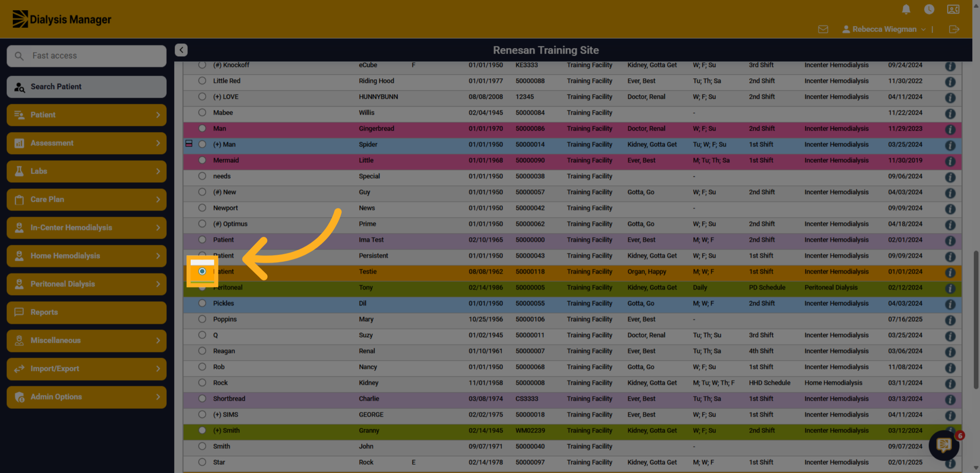Select radio button for Mermaid Little
Viewport: 980px width, 473px height.
pos(202,160)
